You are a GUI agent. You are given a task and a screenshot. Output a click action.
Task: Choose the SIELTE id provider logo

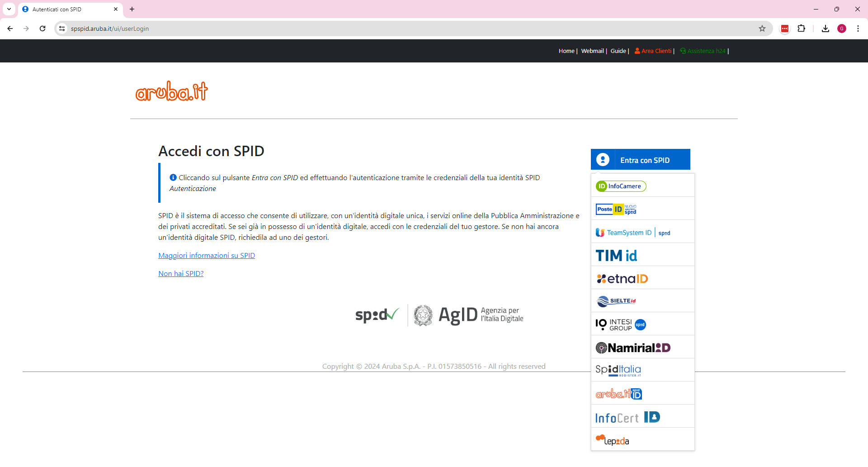pyautogui.click(x=616, y=301)
